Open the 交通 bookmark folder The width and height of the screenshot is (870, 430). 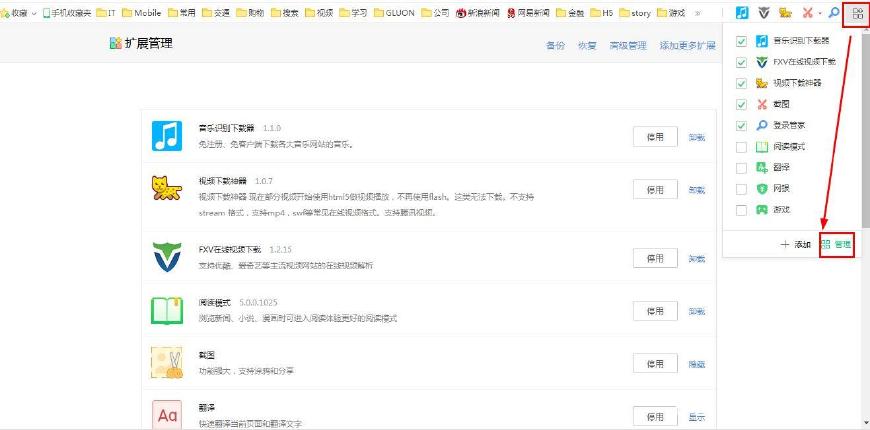[216, 13]
